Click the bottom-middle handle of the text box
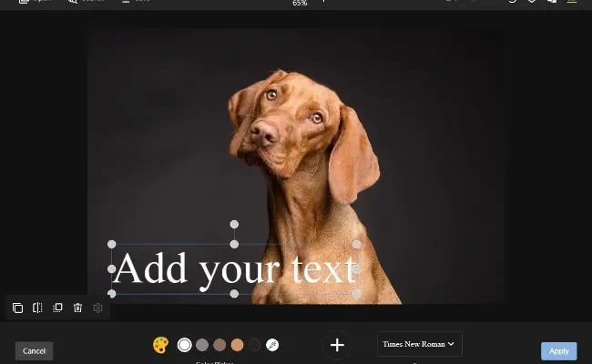This screenshot has height=364, width=592. pyautogui.click(x=234, y=293)
